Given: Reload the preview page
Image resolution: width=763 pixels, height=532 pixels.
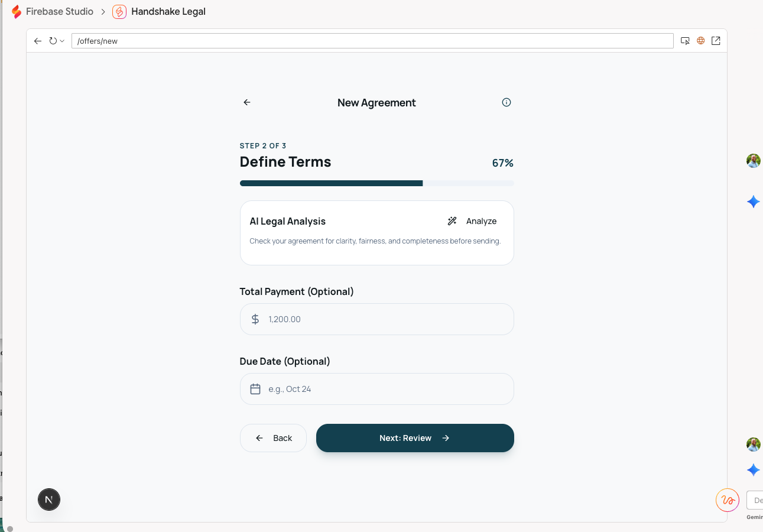Looking at the screenshot, I should (x=53, y=41).
